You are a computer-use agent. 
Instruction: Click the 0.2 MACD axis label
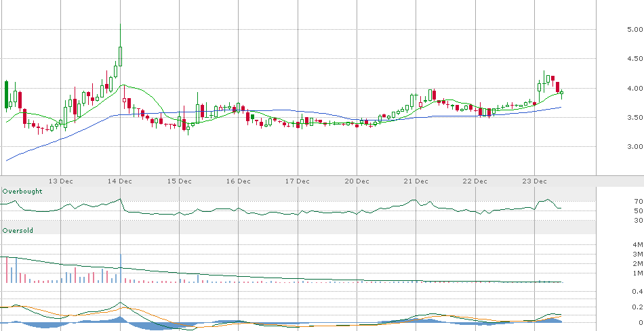coord(637,307)
